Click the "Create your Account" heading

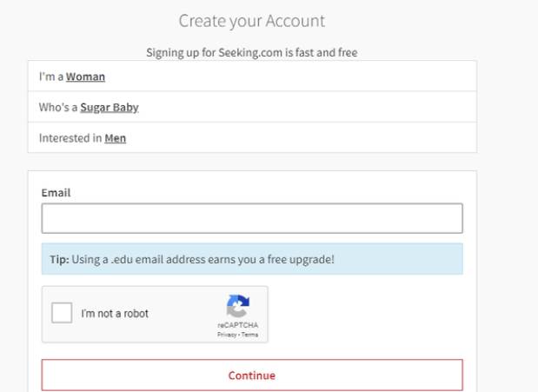coord(252,21)
